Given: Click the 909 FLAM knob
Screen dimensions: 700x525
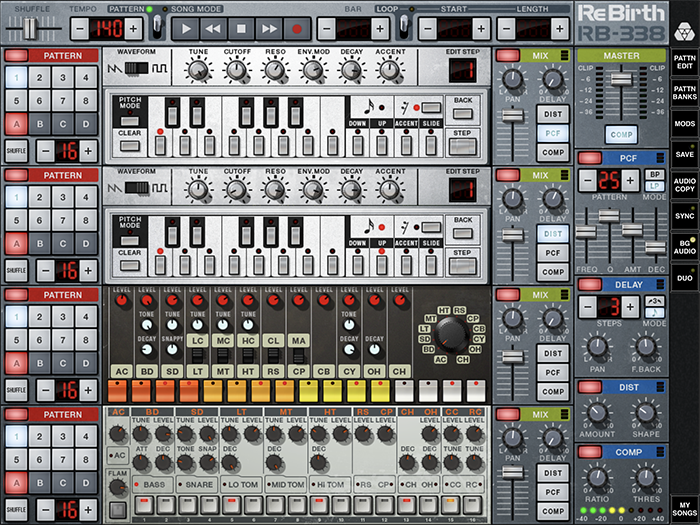Looking at the screenshot, I should [x=117, y=488].
